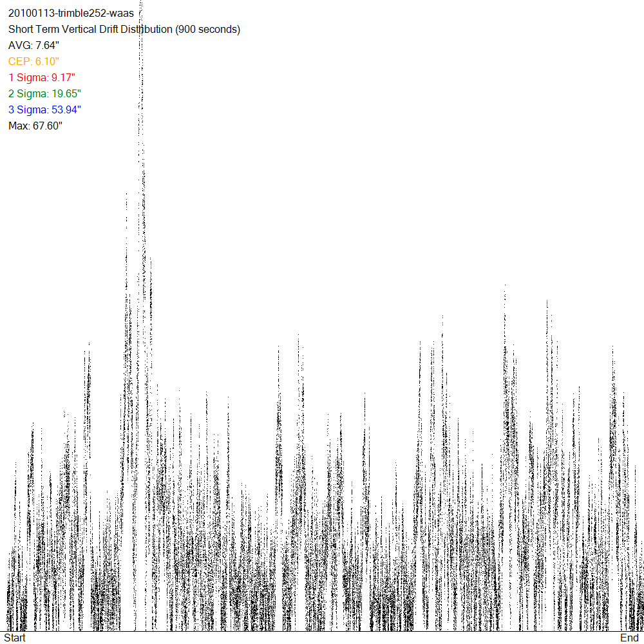644x644 pixels.
Task: Click the "End" axis label
Action: pyautogui.click(x=629, y=638)
